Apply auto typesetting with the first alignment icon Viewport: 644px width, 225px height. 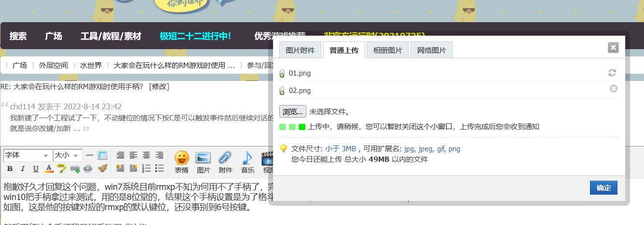pyautogui.click(x=121, y=155)
